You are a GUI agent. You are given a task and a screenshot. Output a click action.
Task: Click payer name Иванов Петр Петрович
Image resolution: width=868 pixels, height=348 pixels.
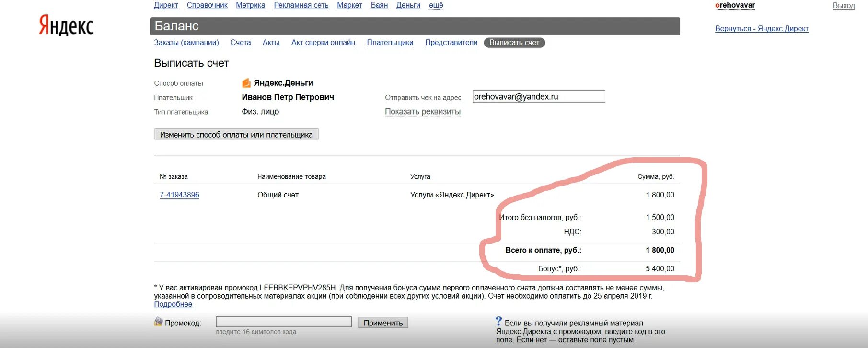[x=288, y=97]
